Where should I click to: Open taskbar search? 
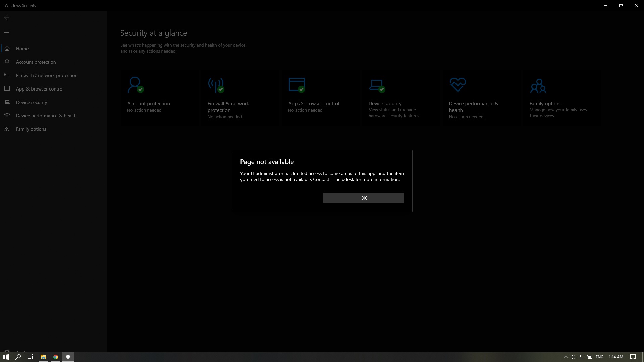coord(18,357)
